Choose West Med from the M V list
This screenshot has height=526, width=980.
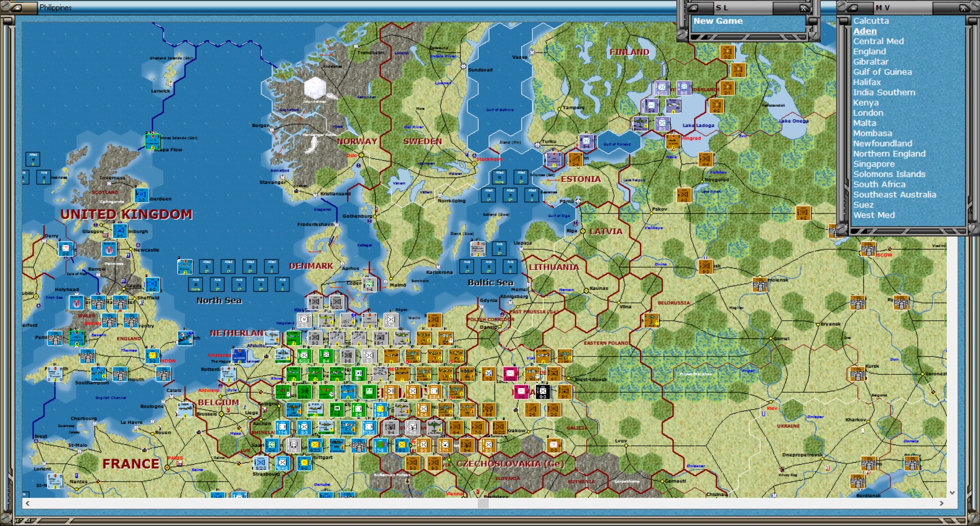tap(874, 215)
